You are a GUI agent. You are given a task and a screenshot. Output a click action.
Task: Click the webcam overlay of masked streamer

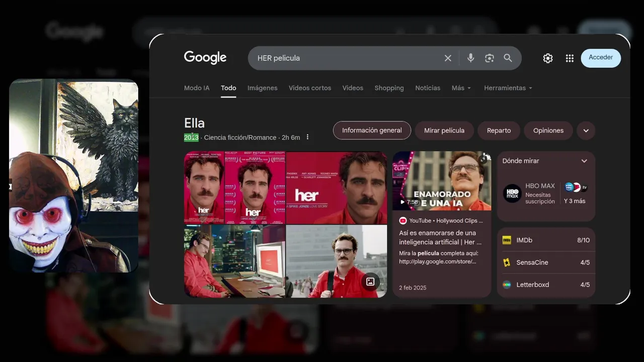click(x=73, y=176)
